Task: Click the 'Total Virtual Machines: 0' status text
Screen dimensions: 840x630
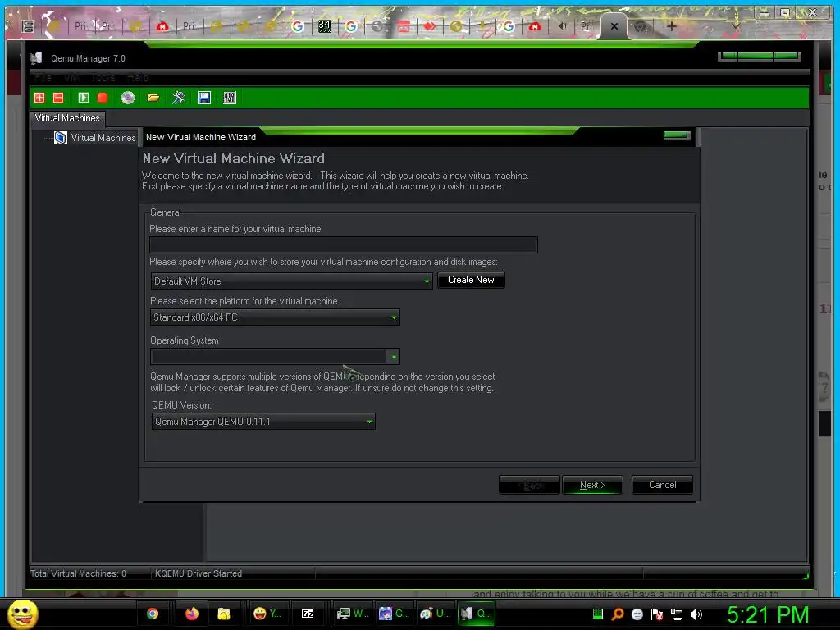Action: [78, 573]
